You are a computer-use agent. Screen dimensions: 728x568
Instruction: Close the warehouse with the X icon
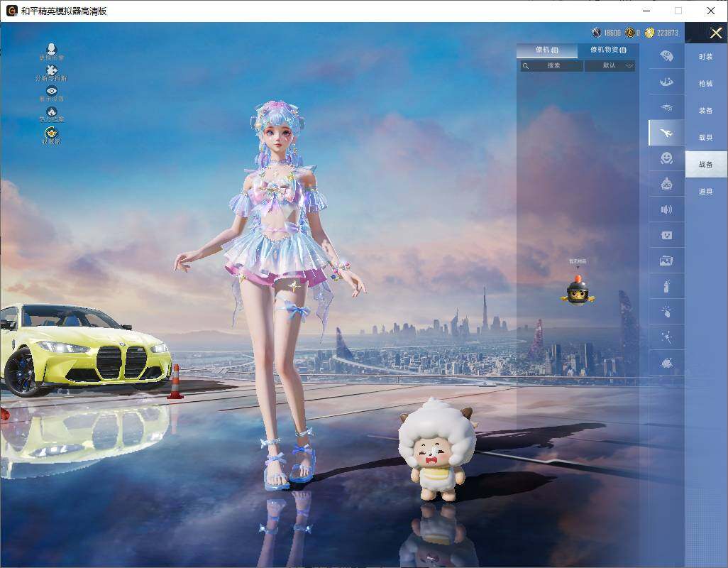pos(715,33)
